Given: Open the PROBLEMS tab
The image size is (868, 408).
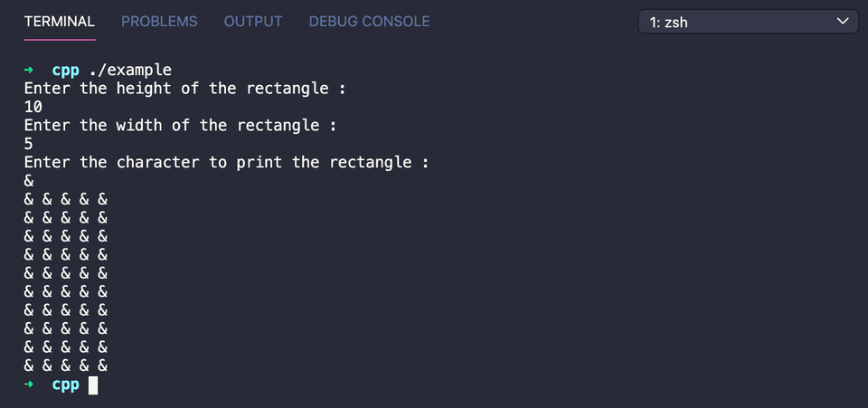Looking at the screenshot, I should tap(159, 21).
